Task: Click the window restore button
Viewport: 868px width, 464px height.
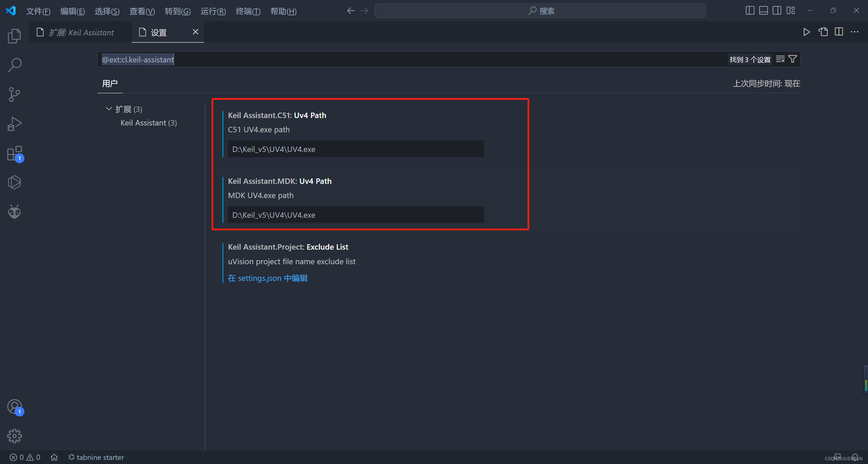Action: [x=833, y=11]
